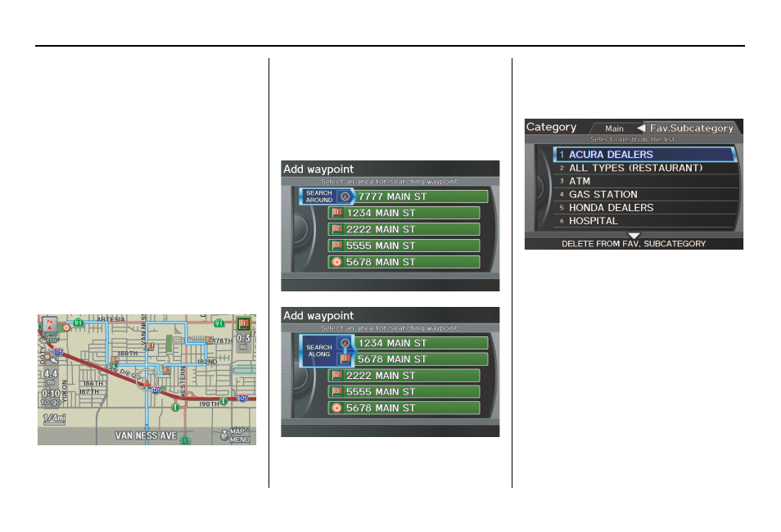This screenshot has height=532, width=781.
Task: Choose 2222 MAIN ST in Search Along screen
Action: 404,376
